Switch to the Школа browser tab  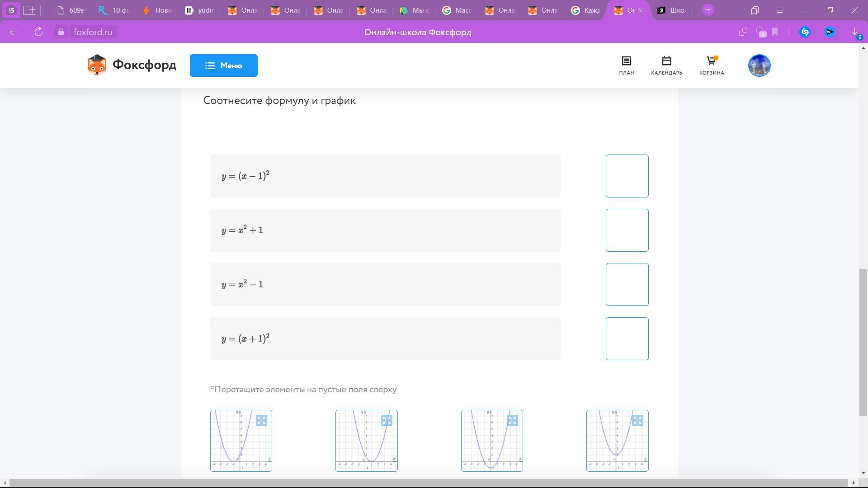(672, 10)
